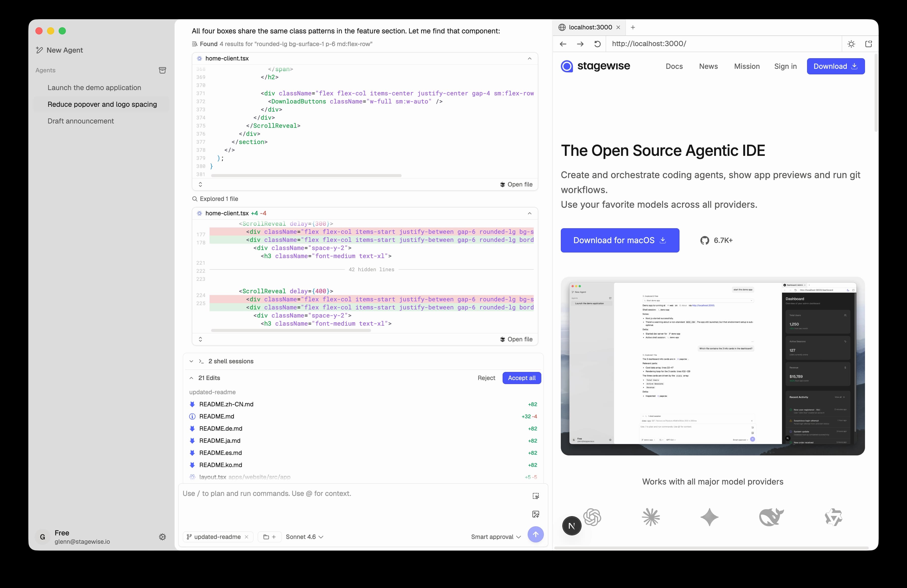Image resolution: width=907 pixels, height=588 pixels.
Task: Click the 'Explored 1 file' search icon
Action: pos(195,199)
